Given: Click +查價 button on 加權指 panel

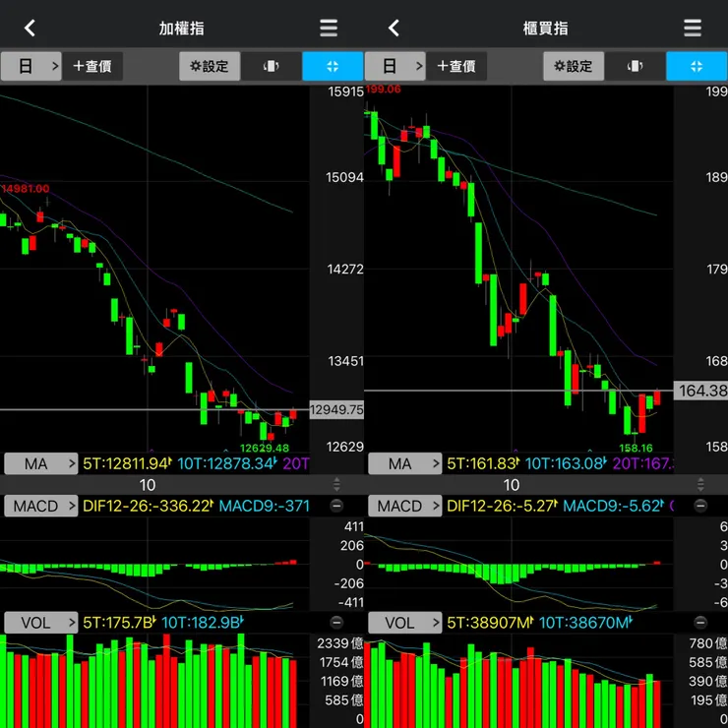Looking at the screenshot, I should coord(92,66).
